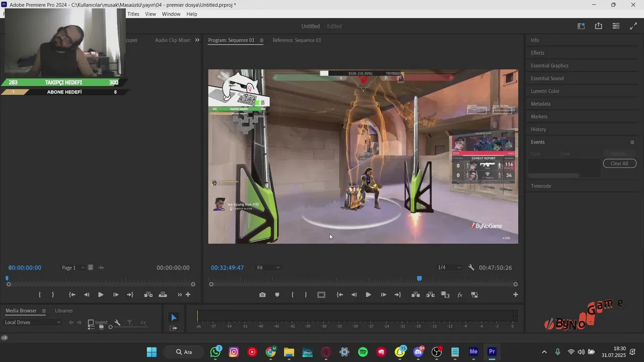Add a marker in Program monitor
The width and height of the screenshot is (644, 362).
click(277, 295)
